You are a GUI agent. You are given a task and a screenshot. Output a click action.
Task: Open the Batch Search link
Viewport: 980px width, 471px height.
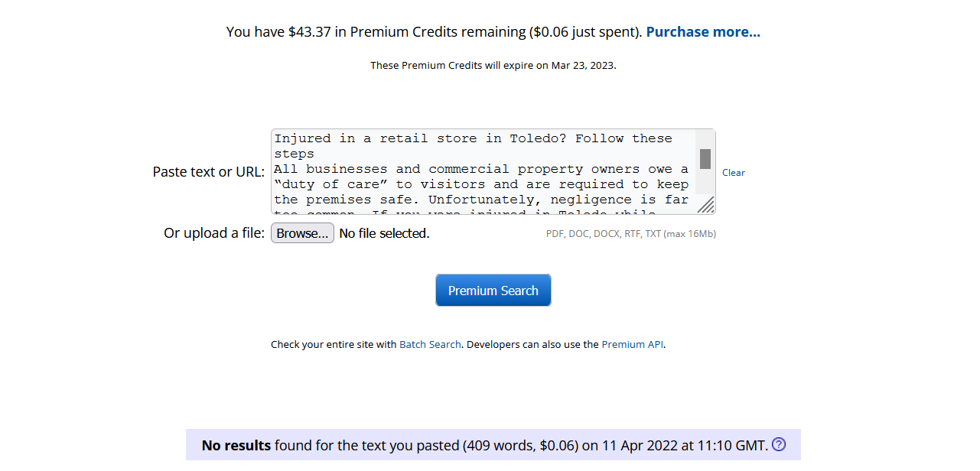point(430,345)
